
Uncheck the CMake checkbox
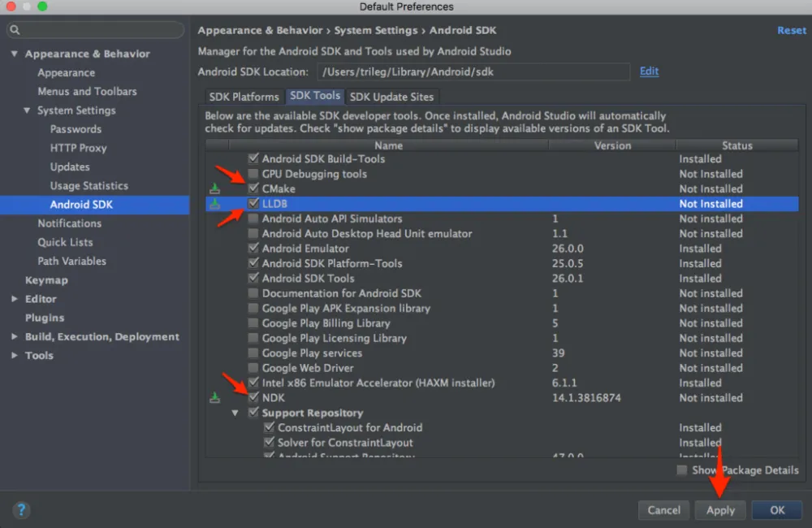254,189
